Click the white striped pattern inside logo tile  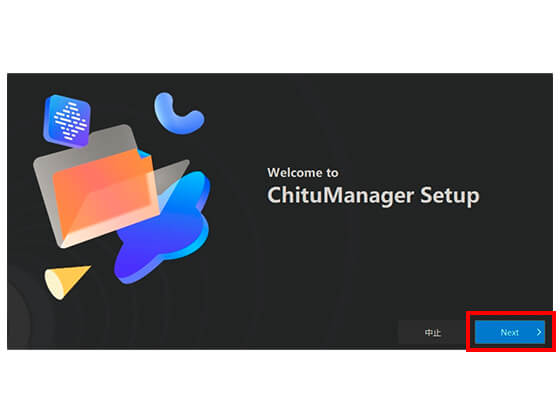(x=69, y=121)
